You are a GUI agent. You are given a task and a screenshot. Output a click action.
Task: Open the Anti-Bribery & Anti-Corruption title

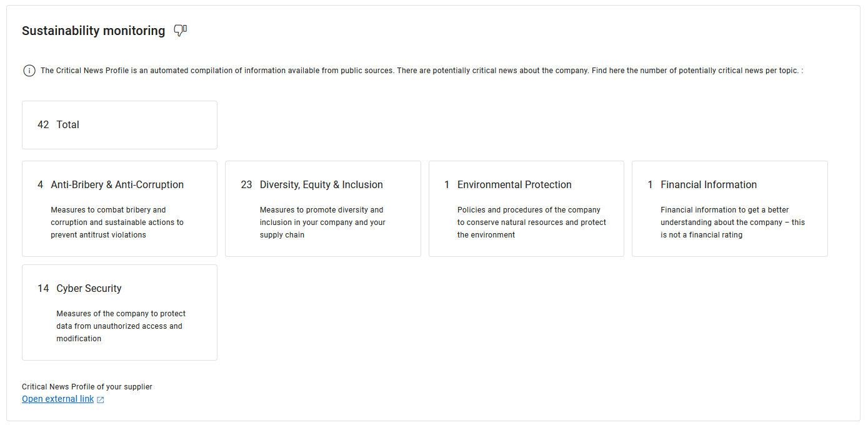117,185
